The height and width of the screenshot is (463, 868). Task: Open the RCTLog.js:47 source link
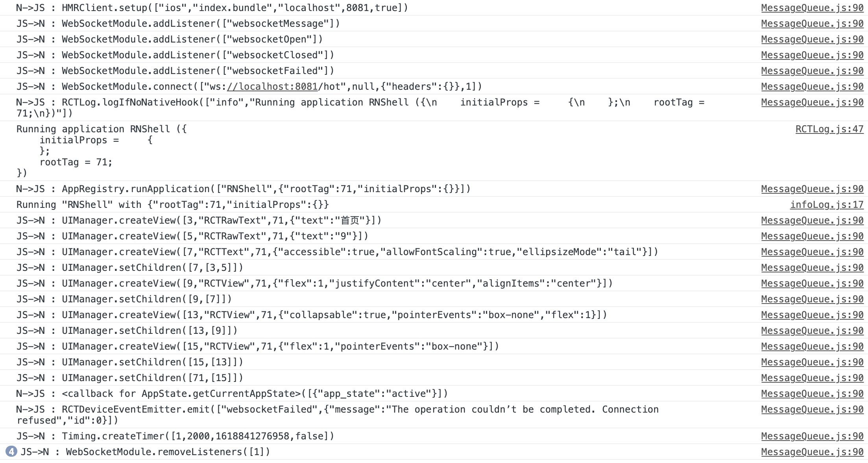point(829,129)
